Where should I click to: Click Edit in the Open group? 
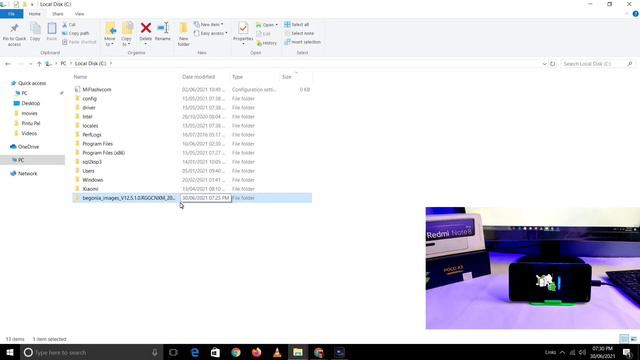coord(264,34)
